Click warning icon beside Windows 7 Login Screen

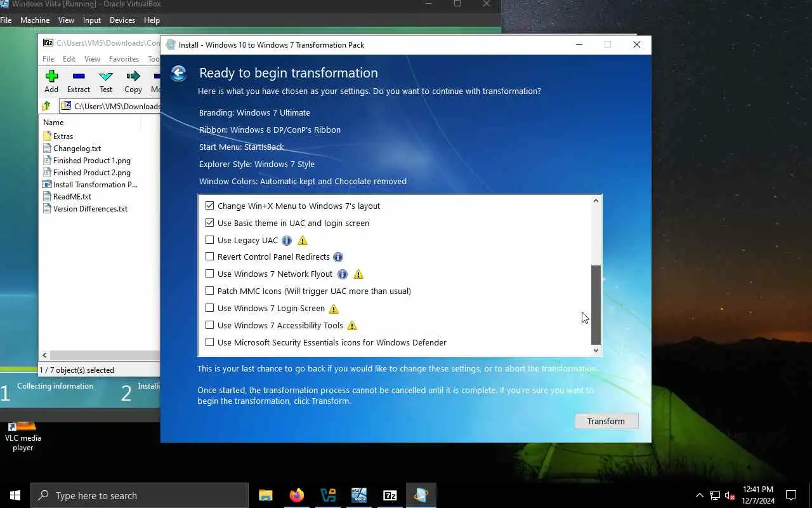pos(334,309)
